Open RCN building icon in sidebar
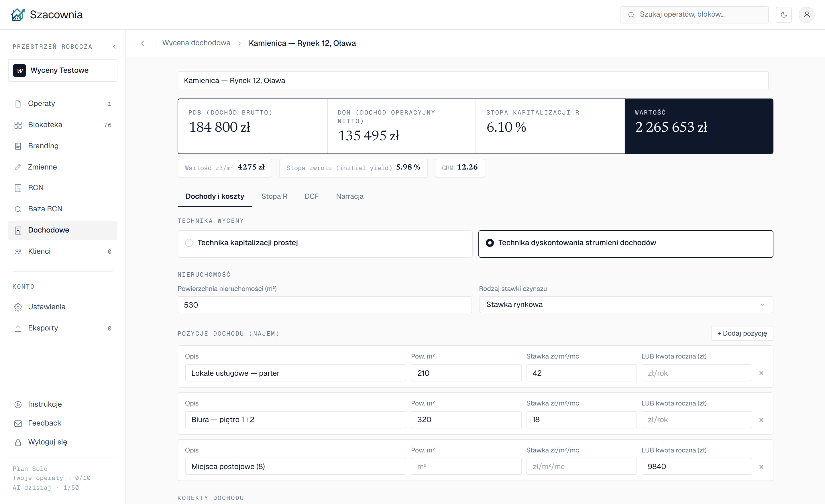The height and width of the screenshot is (504, 825). tap(18, 188)
